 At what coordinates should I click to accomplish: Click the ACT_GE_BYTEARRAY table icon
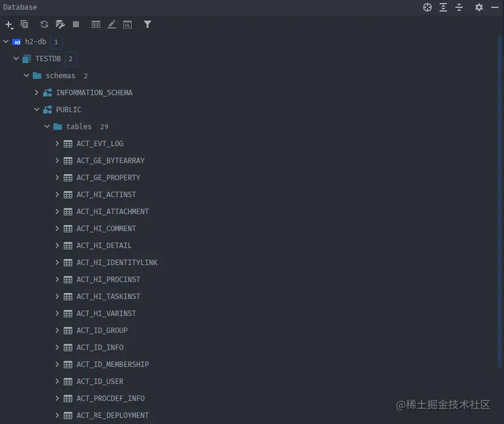(68, 161)
